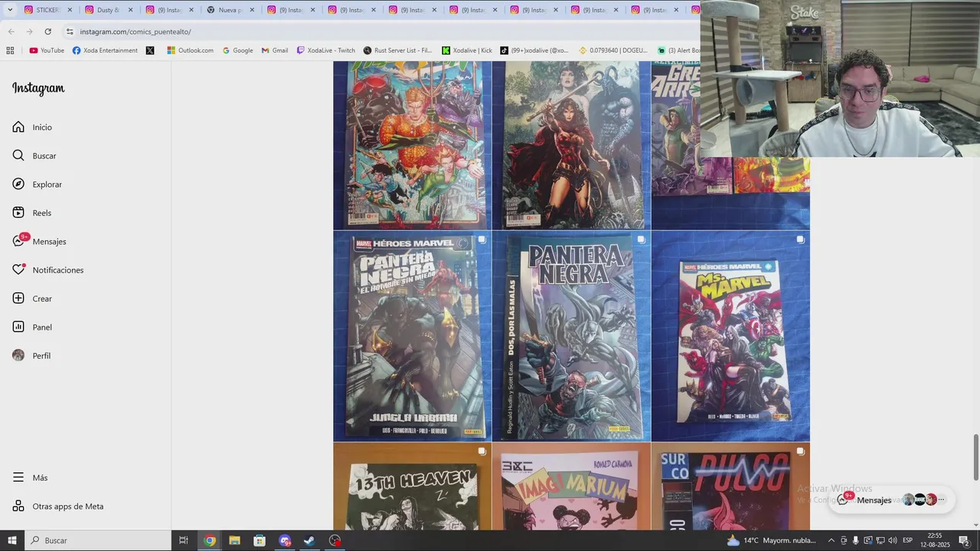Open Task View on the taskbar
This screenshot has width=980, height=551.
click(x=183, y=540)
